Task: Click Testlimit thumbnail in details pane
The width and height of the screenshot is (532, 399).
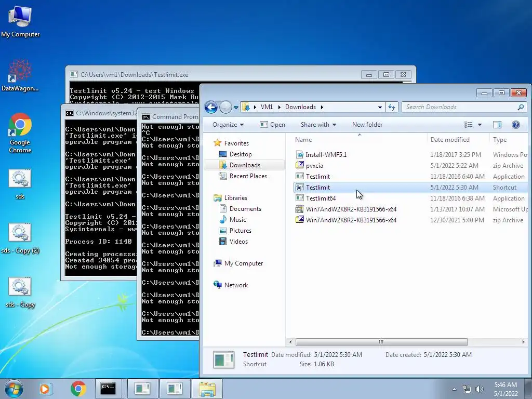Action: 223,360
